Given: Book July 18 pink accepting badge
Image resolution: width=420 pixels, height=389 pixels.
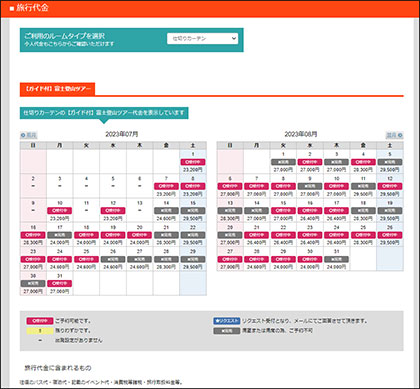Looking at the screenshot, I should tap(86, 235).
